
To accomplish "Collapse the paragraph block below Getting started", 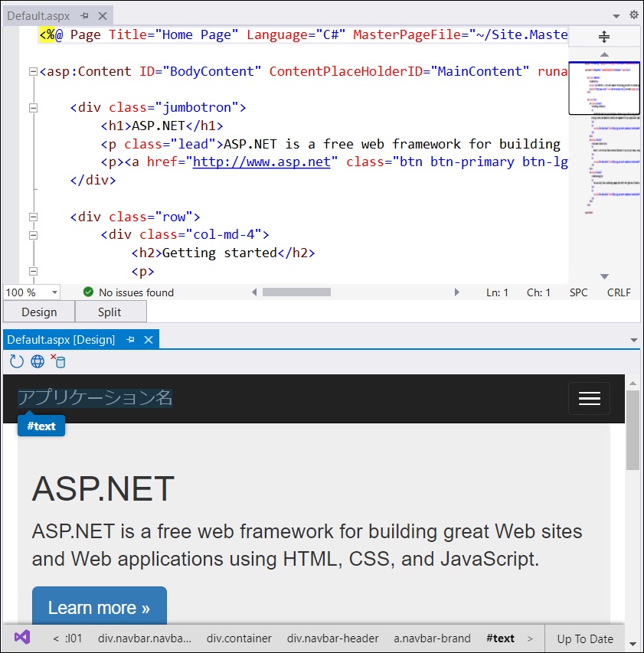I will 34,272.
